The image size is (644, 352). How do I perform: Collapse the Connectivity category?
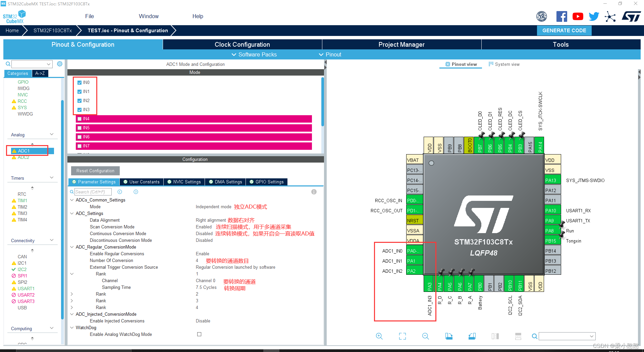pos(52,240)
